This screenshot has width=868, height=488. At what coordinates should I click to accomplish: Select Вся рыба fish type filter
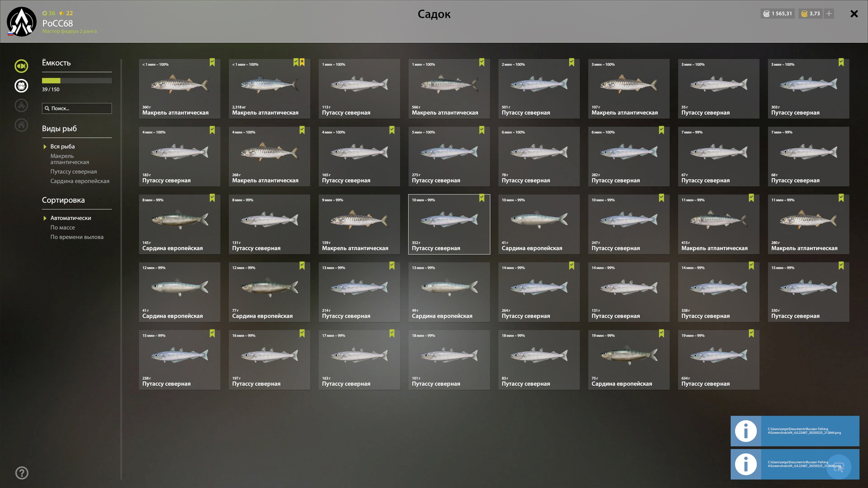[62, 146]
